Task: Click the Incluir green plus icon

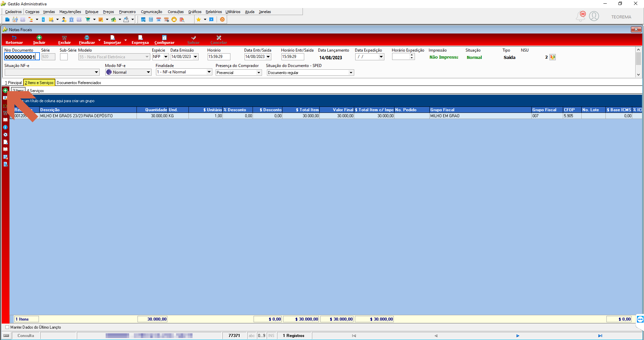Action: 39,38
